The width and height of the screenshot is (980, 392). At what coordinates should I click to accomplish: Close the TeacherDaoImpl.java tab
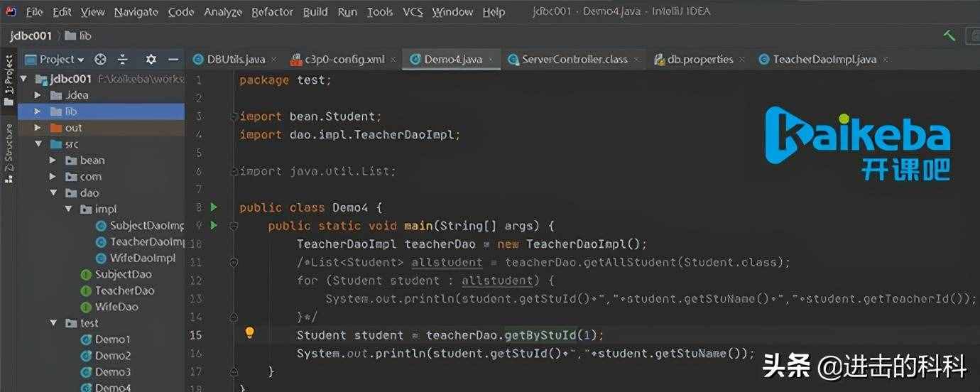tap(886, 60)
